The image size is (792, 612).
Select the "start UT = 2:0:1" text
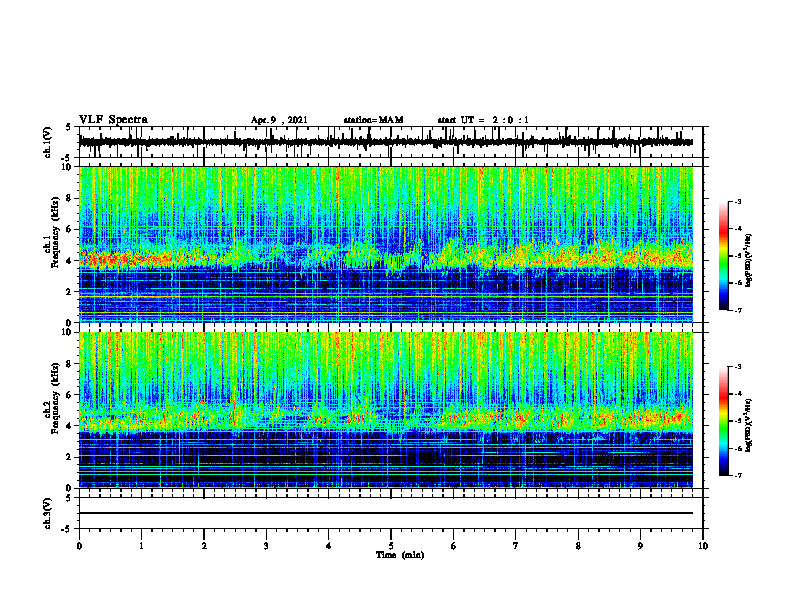click(483, 120)
